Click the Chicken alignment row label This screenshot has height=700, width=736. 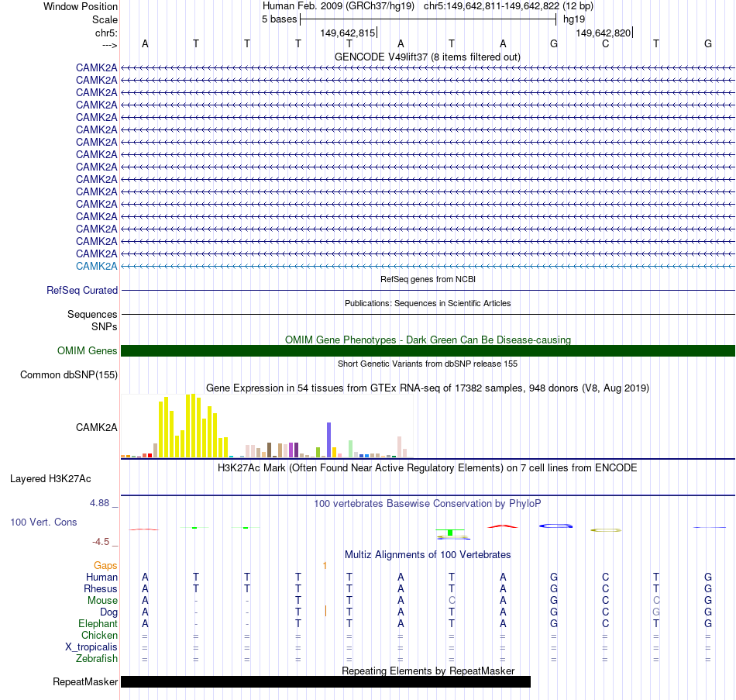tap(99, 635)
